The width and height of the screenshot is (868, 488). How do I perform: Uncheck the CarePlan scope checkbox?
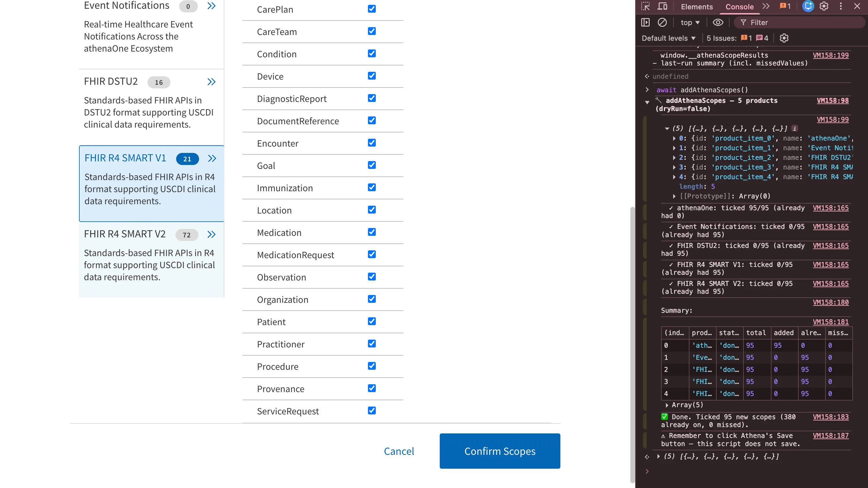tap(372, 9)
